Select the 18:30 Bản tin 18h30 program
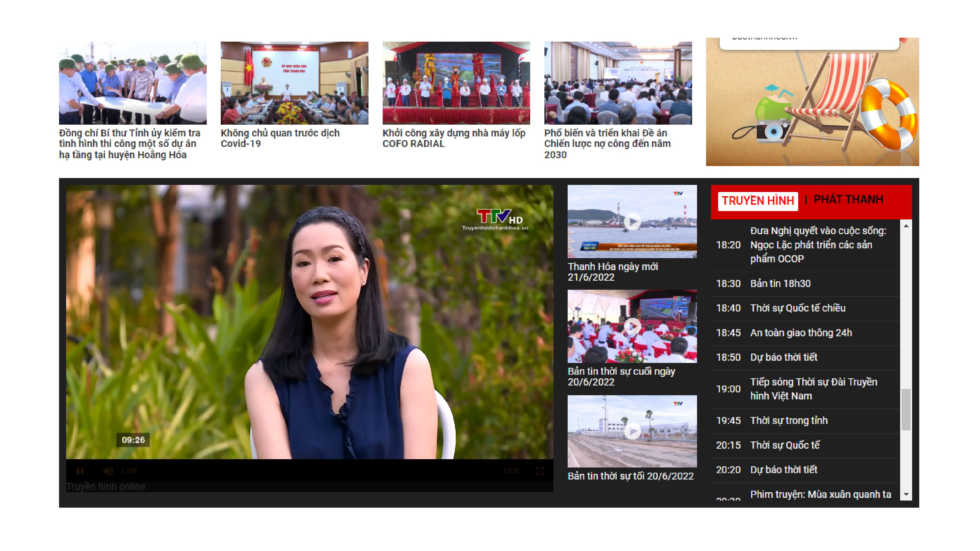 coord(780,284)
